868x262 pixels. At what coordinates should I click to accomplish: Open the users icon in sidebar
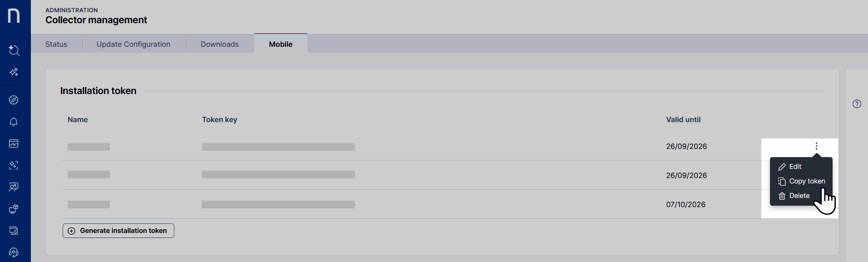pyautogui.click(x=14, y=187)
